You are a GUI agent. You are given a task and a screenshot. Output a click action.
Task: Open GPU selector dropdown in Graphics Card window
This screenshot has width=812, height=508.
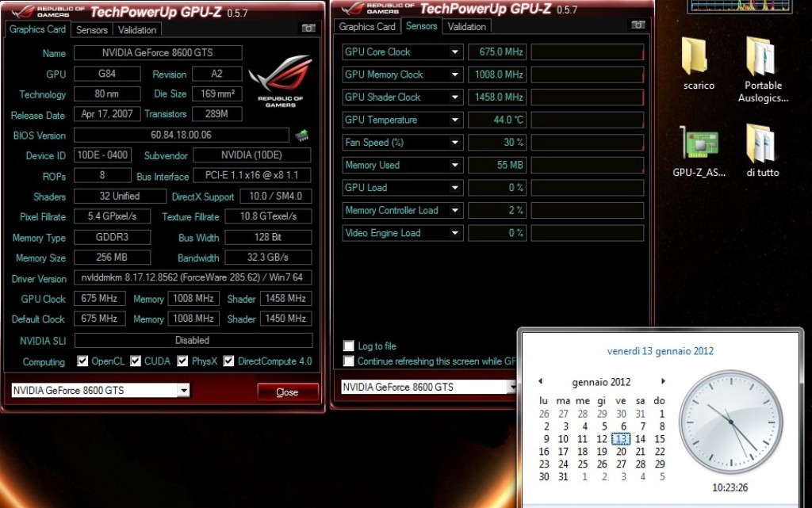pyautogui.click(x=183, y=390)
